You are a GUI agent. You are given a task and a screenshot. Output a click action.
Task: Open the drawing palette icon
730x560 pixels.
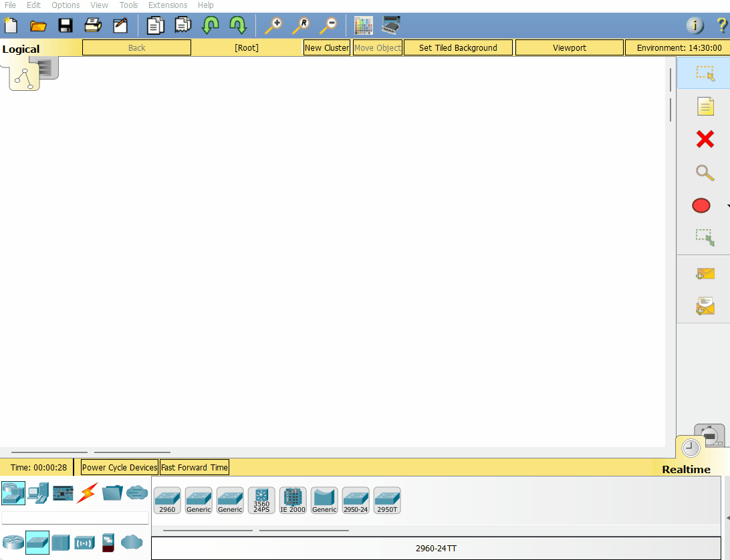[x=363, y=26]
